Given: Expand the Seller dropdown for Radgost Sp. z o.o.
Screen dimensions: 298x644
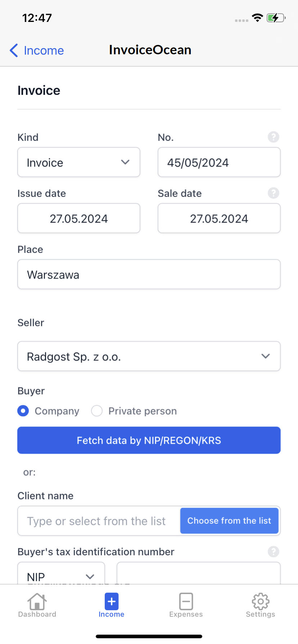Looking at the screenshot, I should tap(149, 356).
